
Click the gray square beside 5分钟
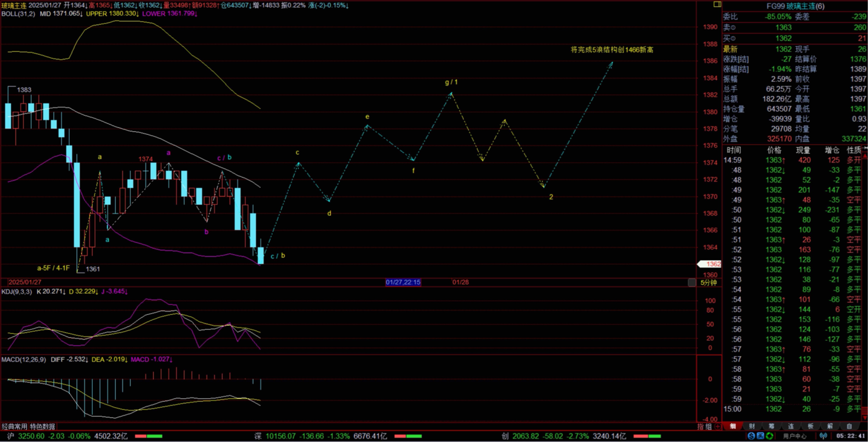[x=692, y=282]
